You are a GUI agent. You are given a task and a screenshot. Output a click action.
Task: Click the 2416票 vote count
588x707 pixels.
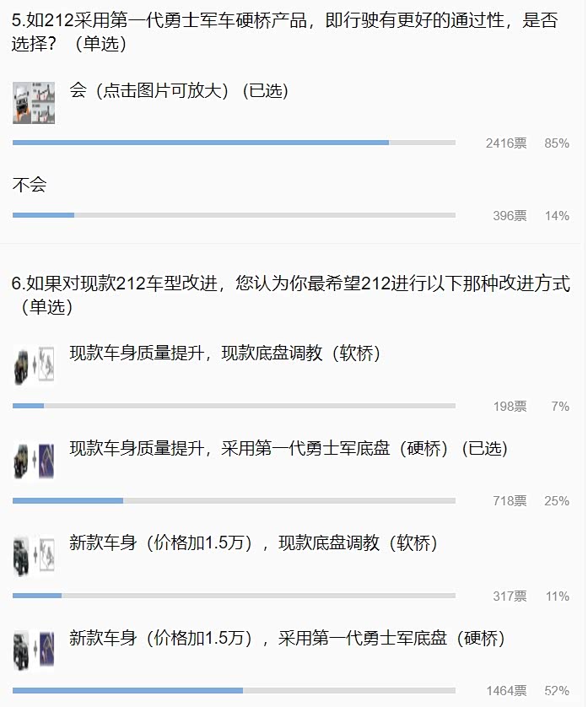506,143
